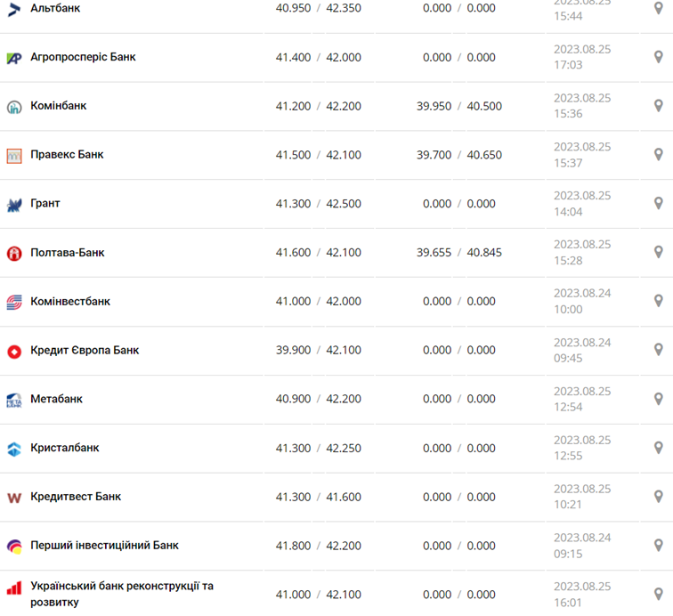The width and height of the screenshot is (673, 616).
Task: Click the Агропросперіс Банк logo icon
Action: click(x=14, y=58)
